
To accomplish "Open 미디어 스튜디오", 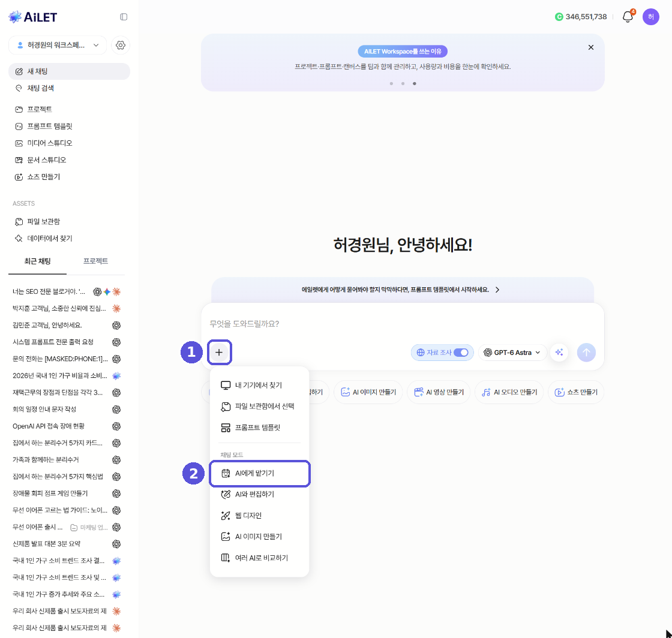I will click(69, 143).
